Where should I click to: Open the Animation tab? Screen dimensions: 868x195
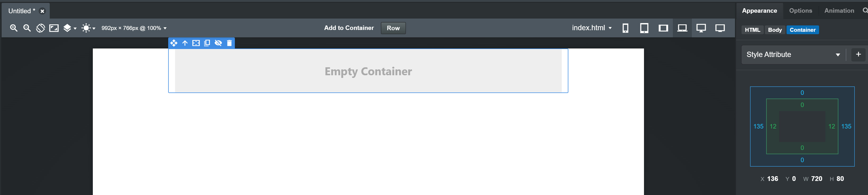click(839, 11)
